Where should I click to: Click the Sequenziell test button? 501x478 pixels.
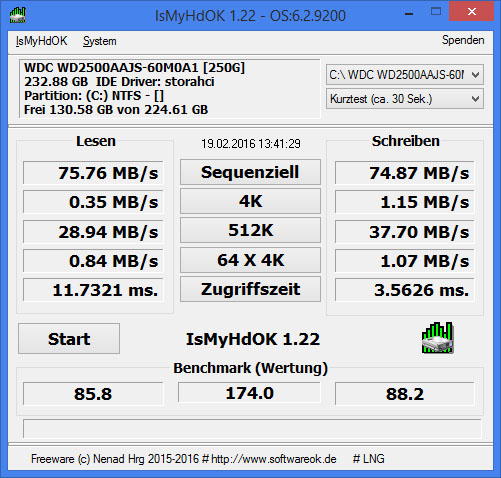(x=250, y=172)
